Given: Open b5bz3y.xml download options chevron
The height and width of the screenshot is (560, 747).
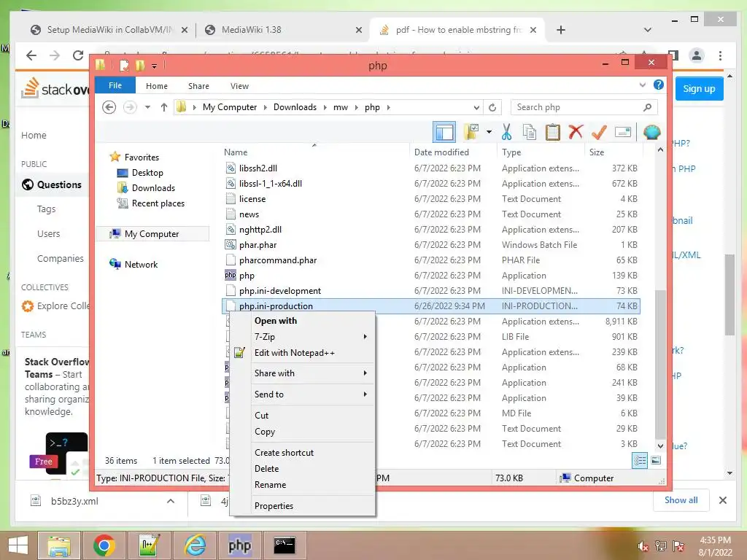Looking at the screenshot, I should pos(171,501).
